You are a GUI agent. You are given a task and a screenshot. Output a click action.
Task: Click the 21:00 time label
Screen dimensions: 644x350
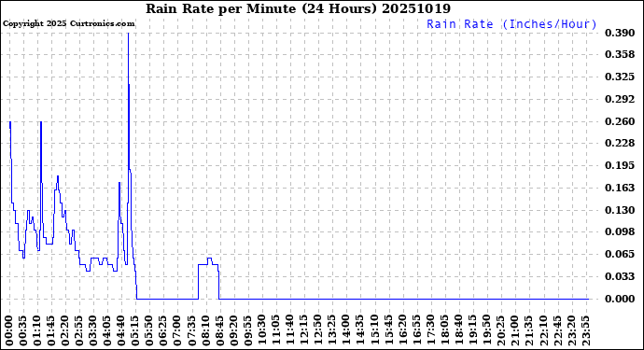click(514, 331)
